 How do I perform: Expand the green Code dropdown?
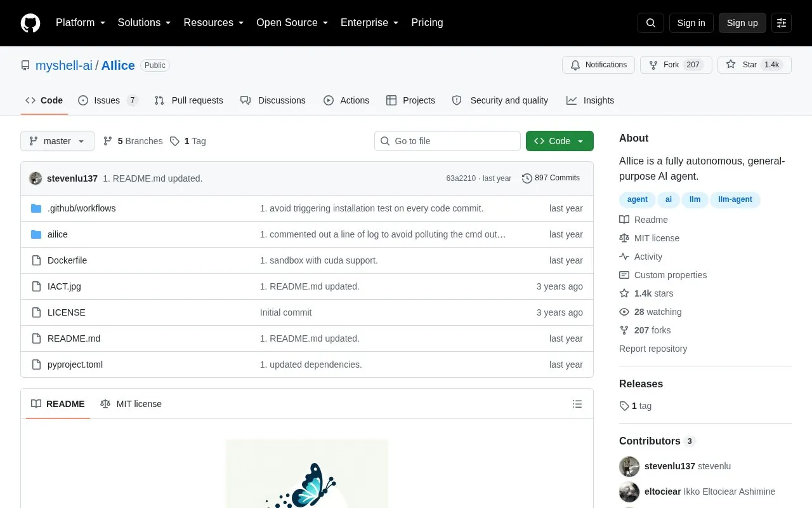(560, 141)
